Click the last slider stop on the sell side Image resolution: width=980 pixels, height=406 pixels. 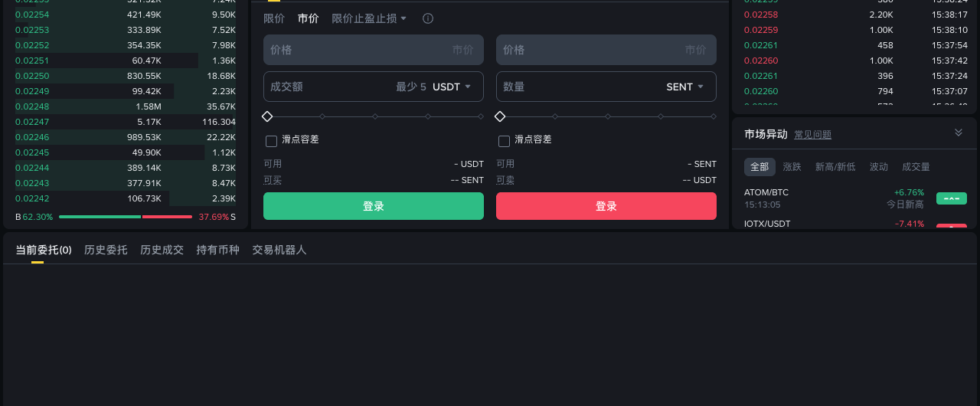click(714, 116)
